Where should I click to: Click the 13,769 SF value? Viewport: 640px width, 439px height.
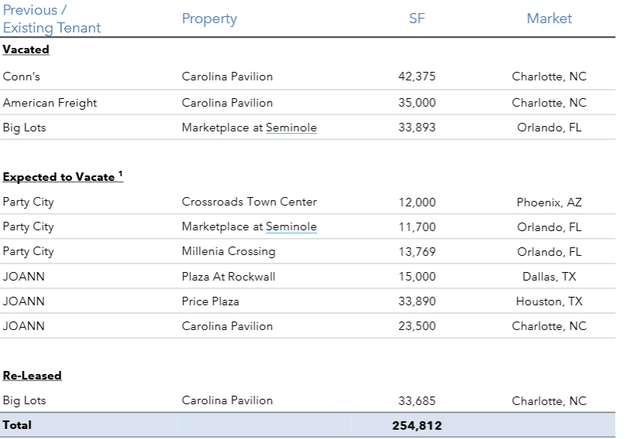[x=417, y=251]
